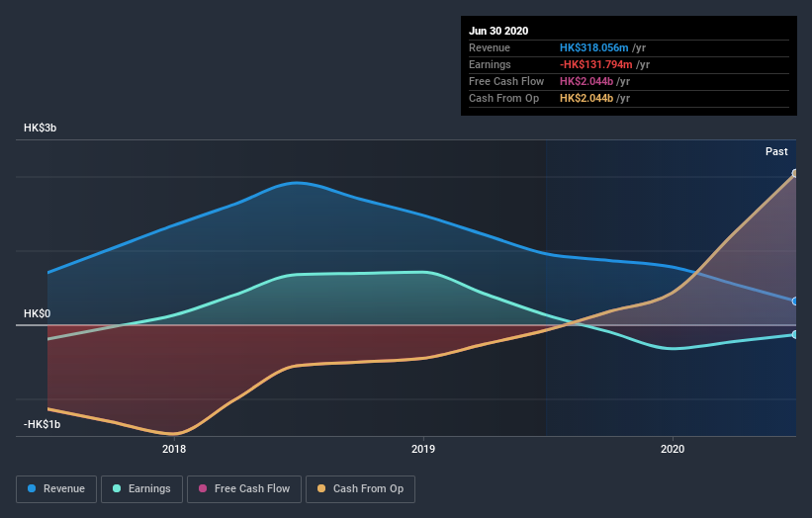
Task: Click Cash From Op HK$2.044b value
Action: (x=586, y=98)
